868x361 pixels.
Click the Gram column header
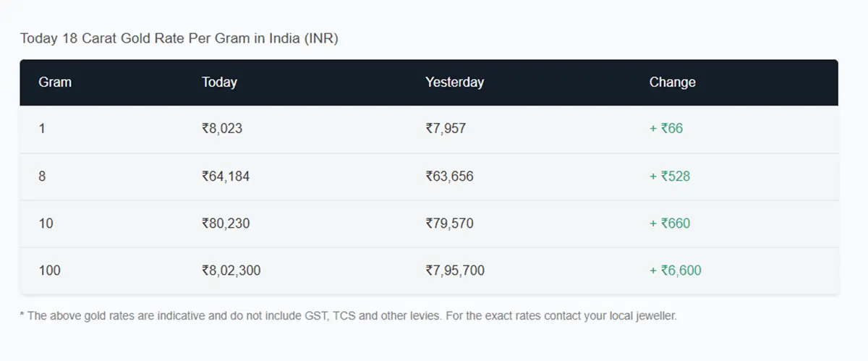(x=55, y=82)
